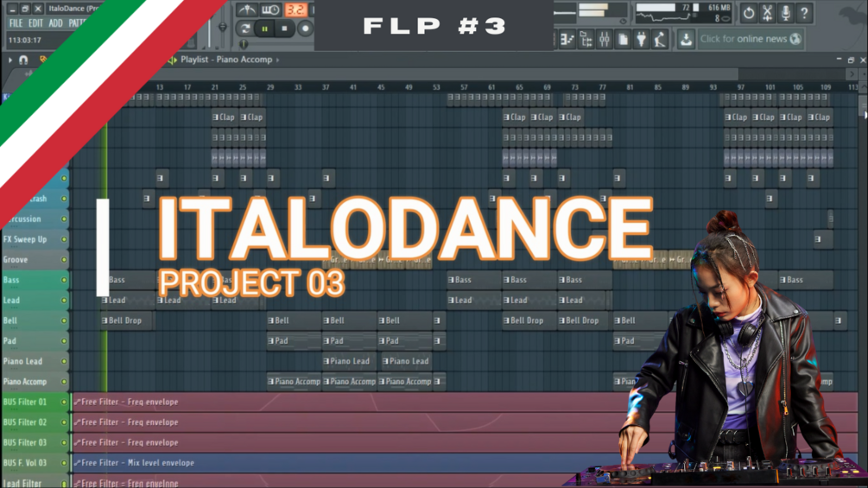The width and height of the screenshot is (868, 488).
Task: Toggle the playlist snap magnet icon
Action: click(x=23, y=60)
